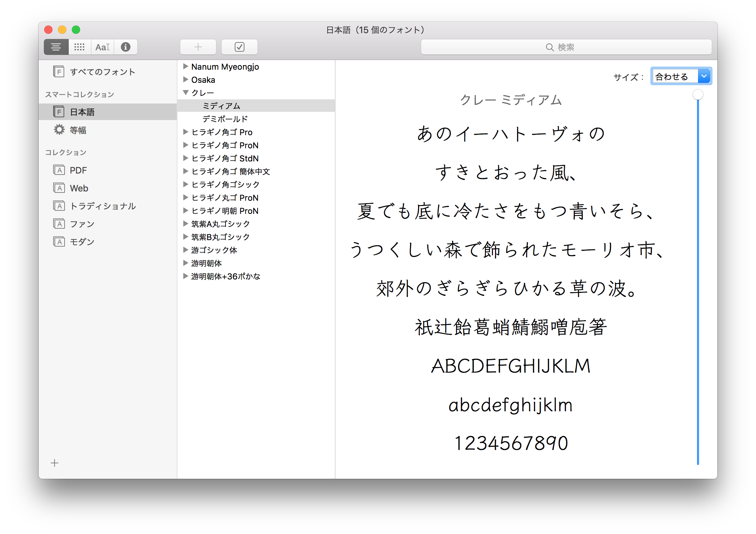Expand 游ゴシック体 family
The width and height of the screenshot is (756, 534).
pos(186,250)
